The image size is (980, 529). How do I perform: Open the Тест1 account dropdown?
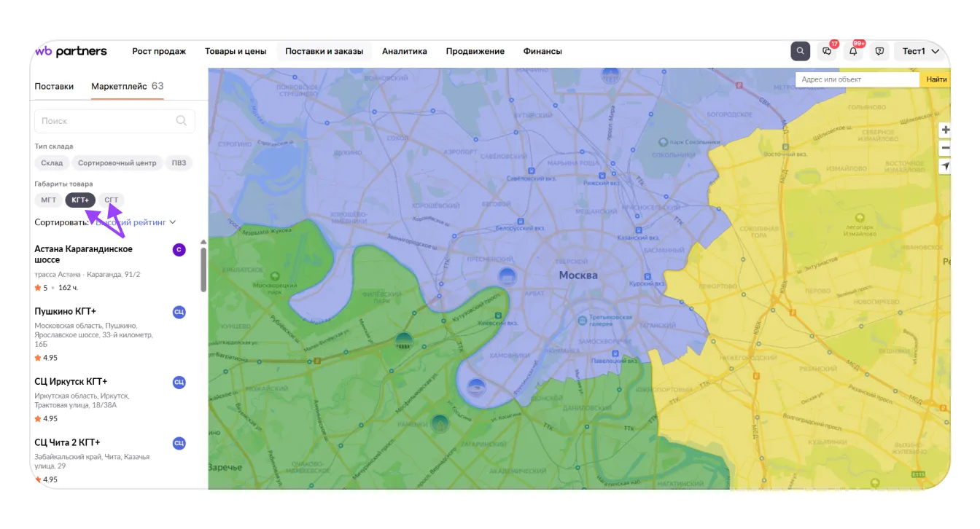point(922,51)
